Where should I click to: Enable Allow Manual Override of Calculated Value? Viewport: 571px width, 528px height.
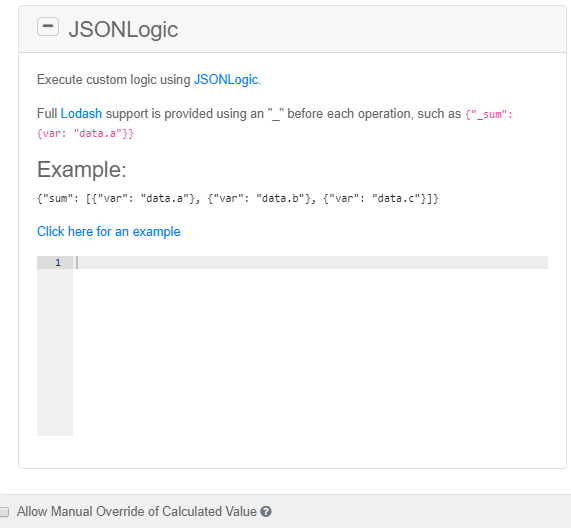tap(4, 512)
